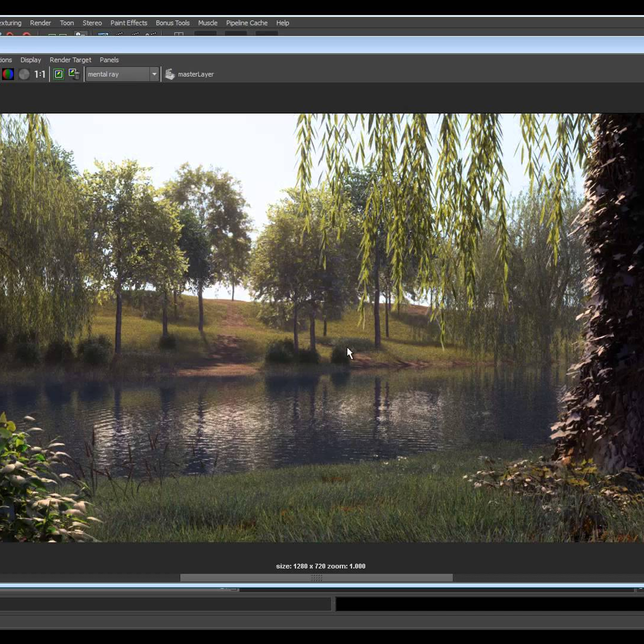Image resolution: width=644 pixels, height=644 pixels.
Task: Open the Muscle menu
Action: pyautogui.click(x=208, y=23)
